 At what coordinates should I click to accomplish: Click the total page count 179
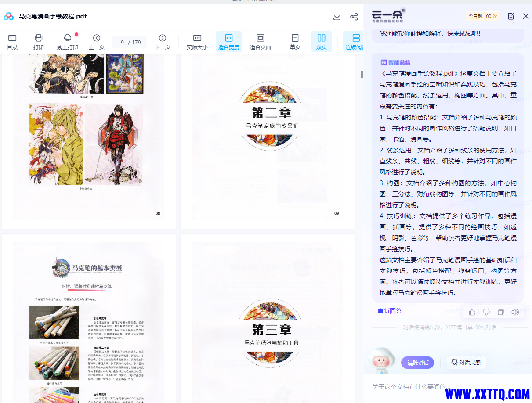136,42
